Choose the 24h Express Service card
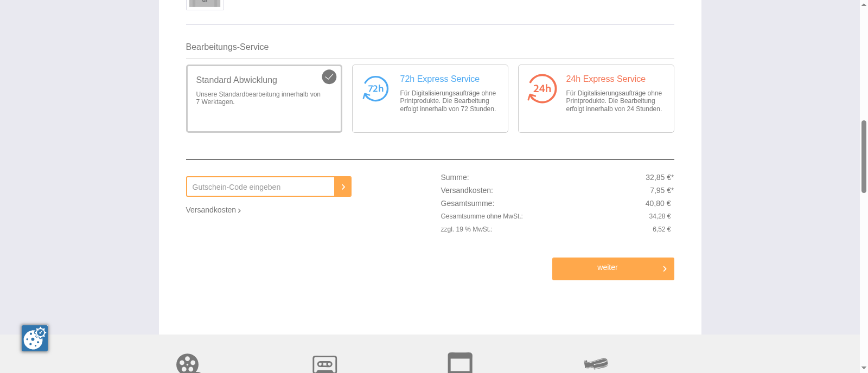This screenshot has height=373, width=868. 596,99
